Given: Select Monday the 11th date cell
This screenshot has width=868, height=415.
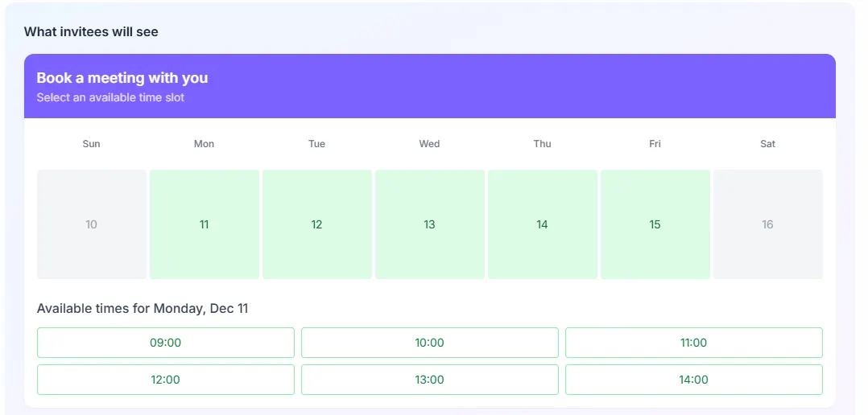Looking at the screenshot, I should click(205, 224).
